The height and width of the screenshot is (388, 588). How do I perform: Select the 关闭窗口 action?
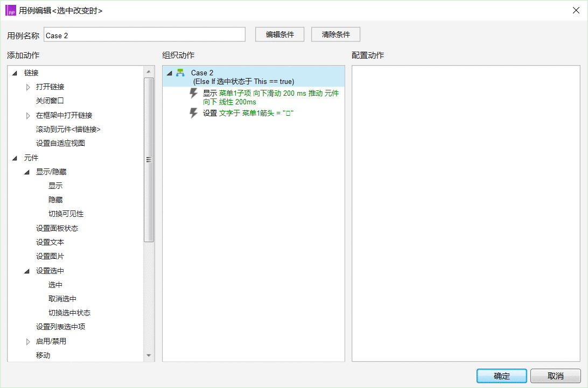tap(50, 101)
